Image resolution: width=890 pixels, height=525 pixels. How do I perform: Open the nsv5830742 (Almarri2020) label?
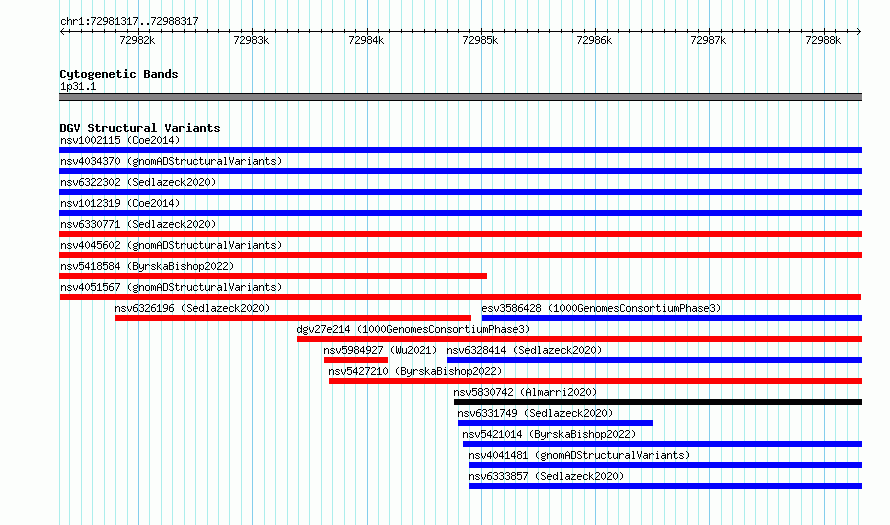point(525,392)
